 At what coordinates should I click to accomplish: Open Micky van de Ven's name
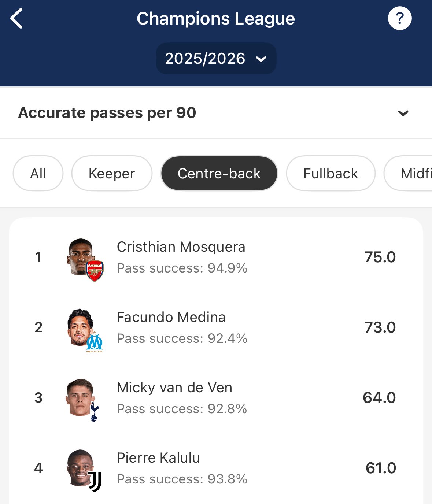[x=174, y=388]
